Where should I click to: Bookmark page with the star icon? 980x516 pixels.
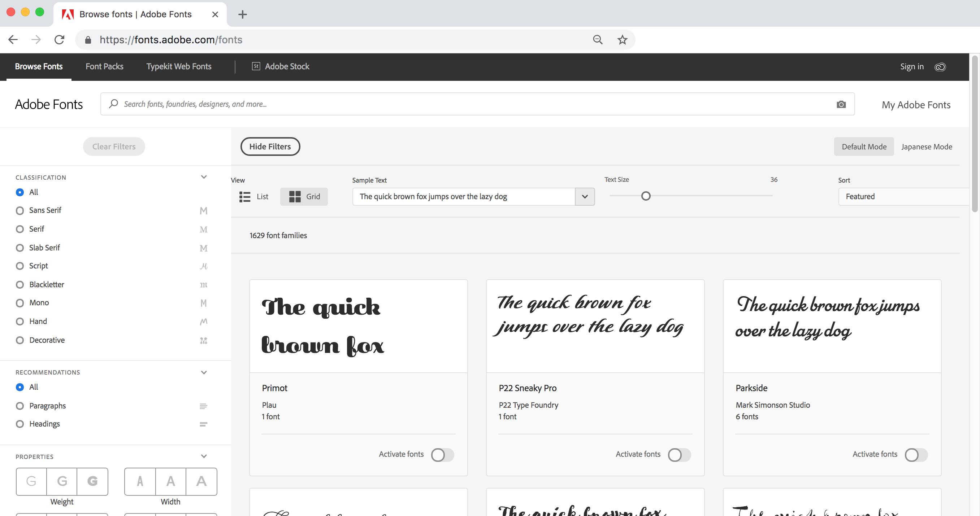click(x=622, y=40)
